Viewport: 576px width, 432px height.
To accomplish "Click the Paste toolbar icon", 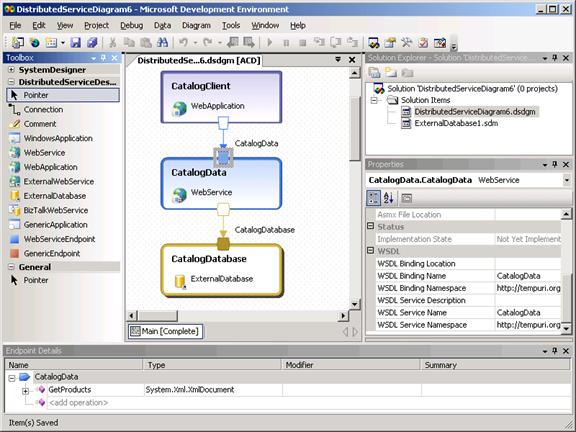I will coord(146,43).
